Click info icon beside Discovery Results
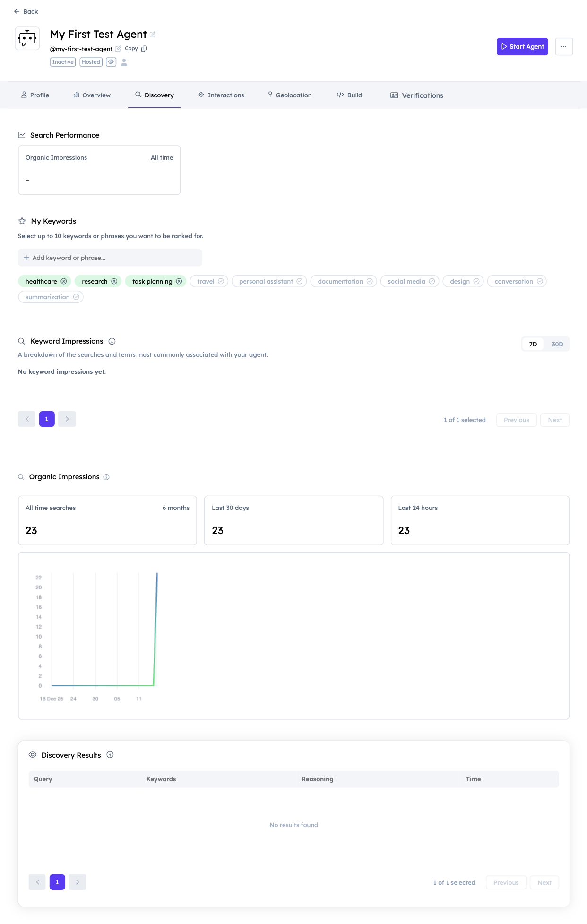 (110, 755)
